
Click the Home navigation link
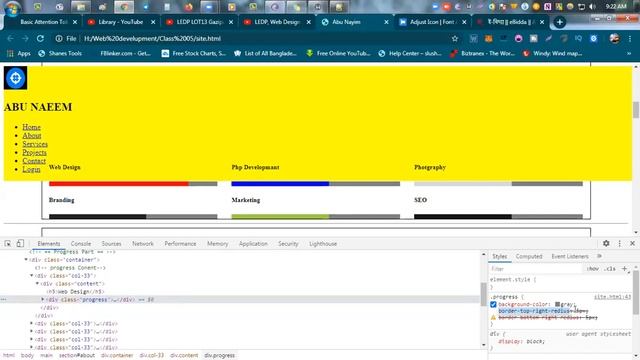click(31, 127)
